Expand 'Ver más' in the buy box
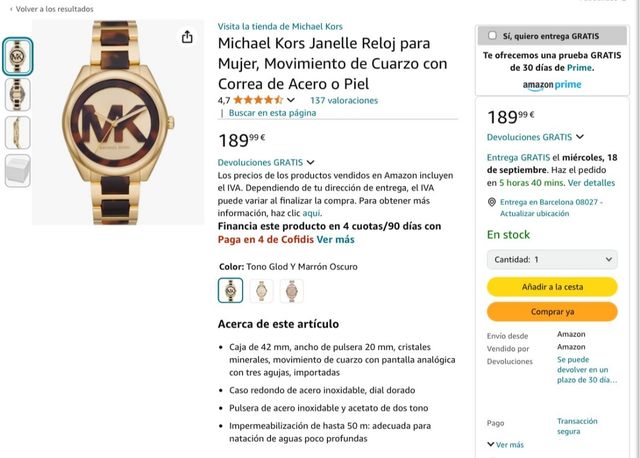Screen dimensions: 640x458 pyautogui.click(x=505, y=445)
